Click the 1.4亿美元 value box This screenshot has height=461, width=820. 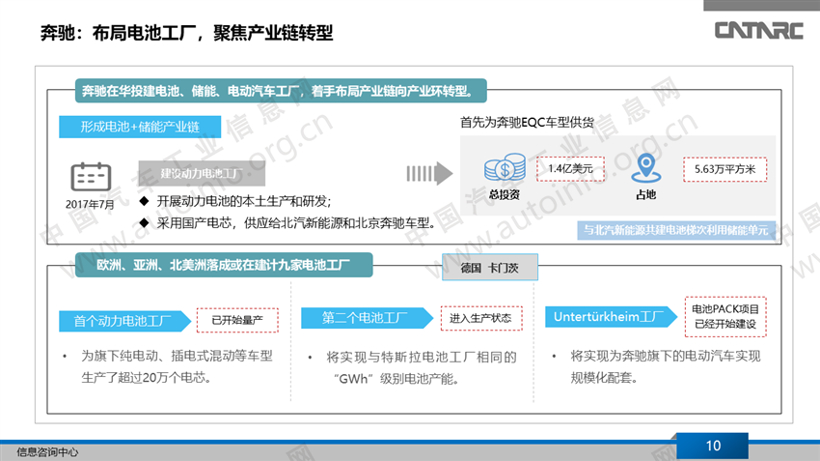pyautogui.click(x=571, y=169)
